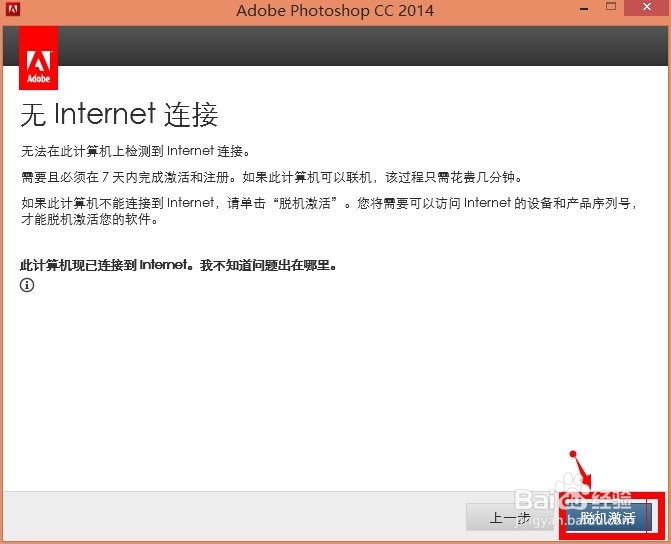
Task: Click the info icon below the bold message
Action: tap(27, 285)
